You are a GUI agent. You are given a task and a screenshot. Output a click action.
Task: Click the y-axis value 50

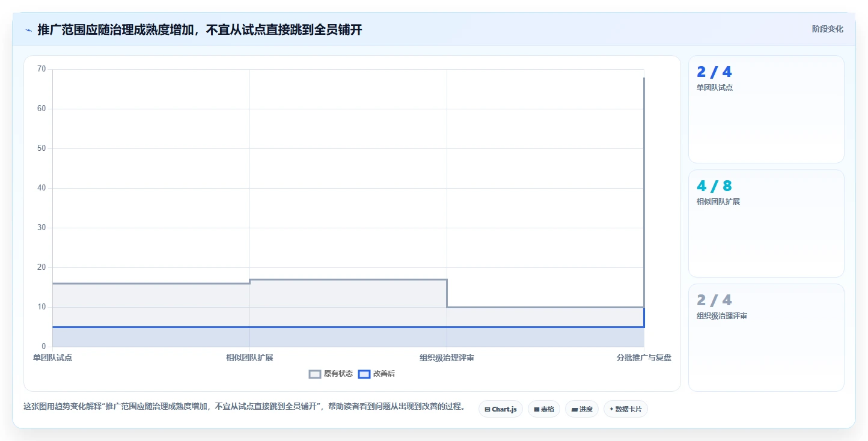click(x=41, y=148)
